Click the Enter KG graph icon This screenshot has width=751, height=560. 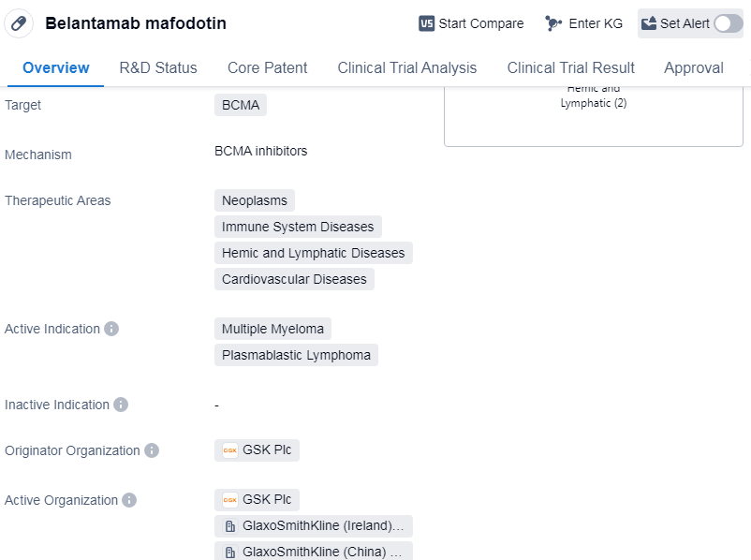(553, 23)
